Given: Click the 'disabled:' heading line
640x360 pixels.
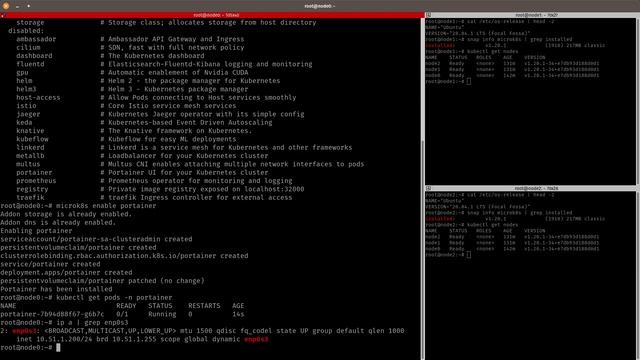Looking at the screenshot, I should coord(26,31).
